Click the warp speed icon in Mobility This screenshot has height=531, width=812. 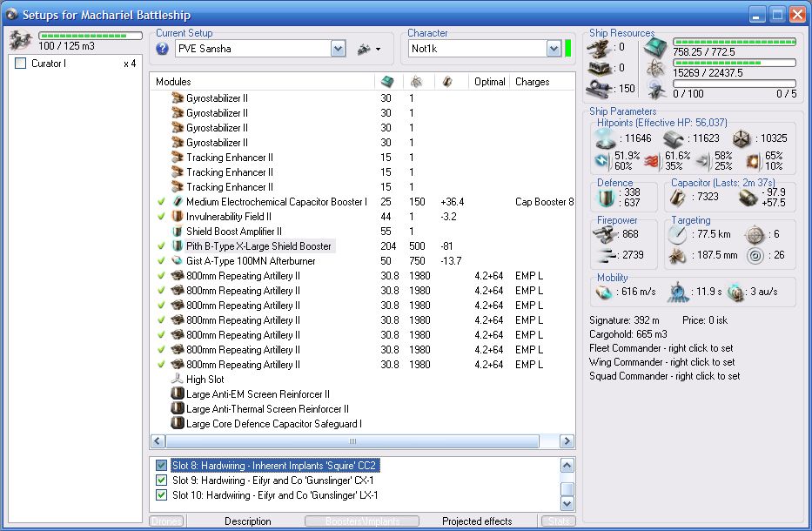pyautogui.click(x=735, y=292)
